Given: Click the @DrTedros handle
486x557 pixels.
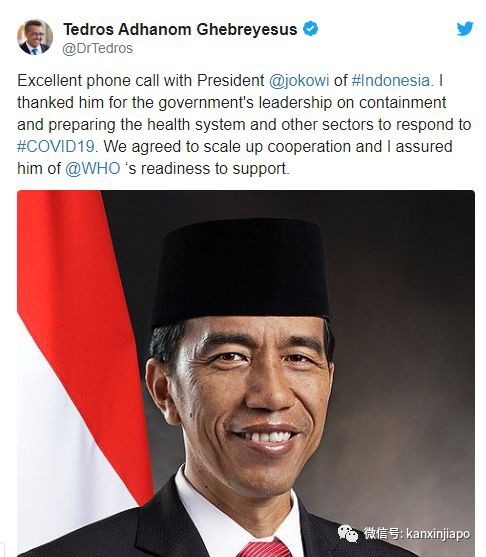Looking at the screenshot, I should pyautogui.click(x=98, y=48).
